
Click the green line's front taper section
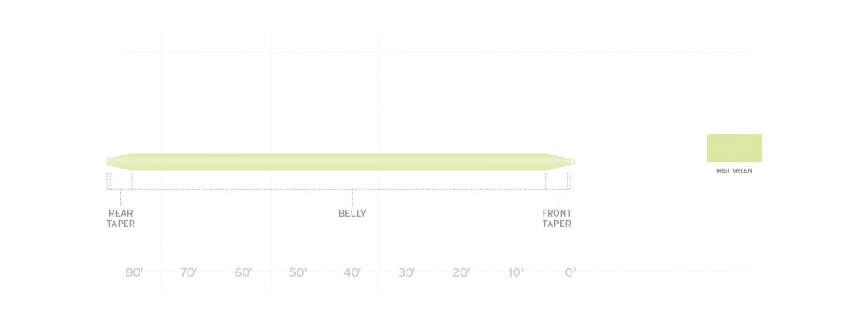click(x=557, y=162)
